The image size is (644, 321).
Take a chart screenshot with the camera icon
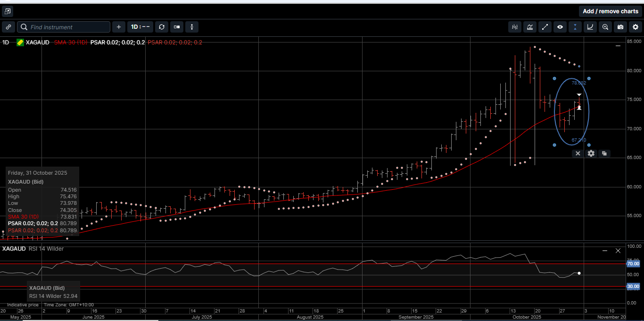tap(620, 27)
